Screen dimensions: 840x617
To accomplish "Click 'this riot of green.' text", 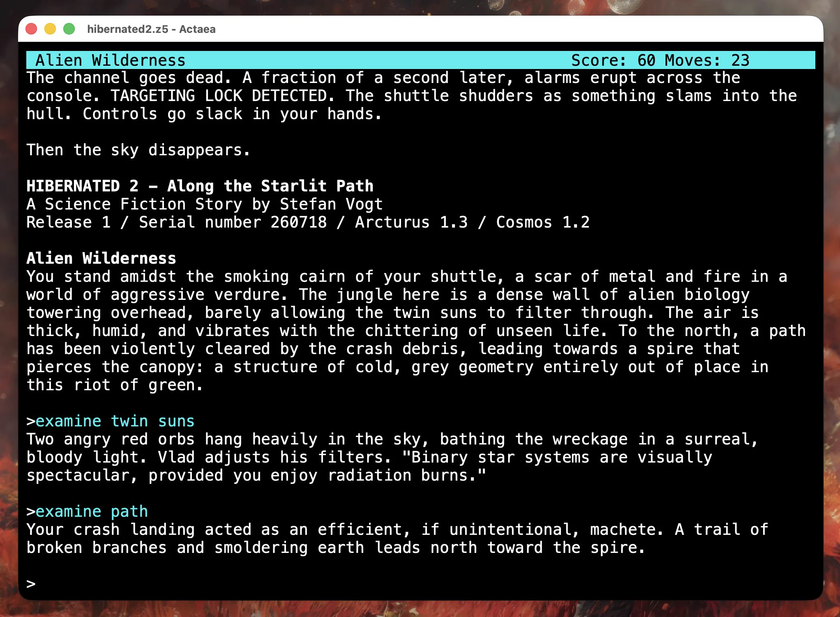I will 115,385.
